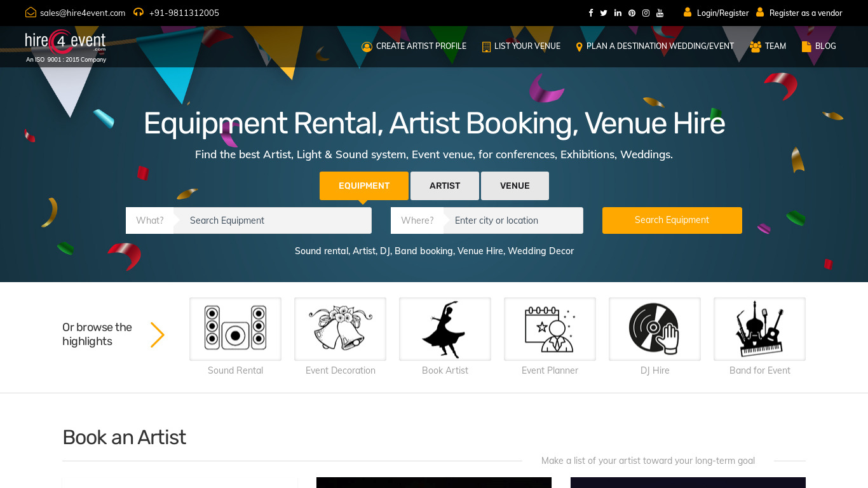Open the Instagram social icon
Viewport: 868px width, 488px height.
(x=646, y=13)
